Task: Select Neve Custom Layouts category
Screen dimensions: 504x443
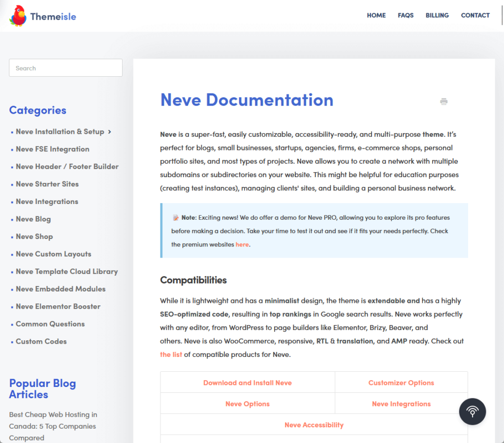Action: click(x=54, y=254)
